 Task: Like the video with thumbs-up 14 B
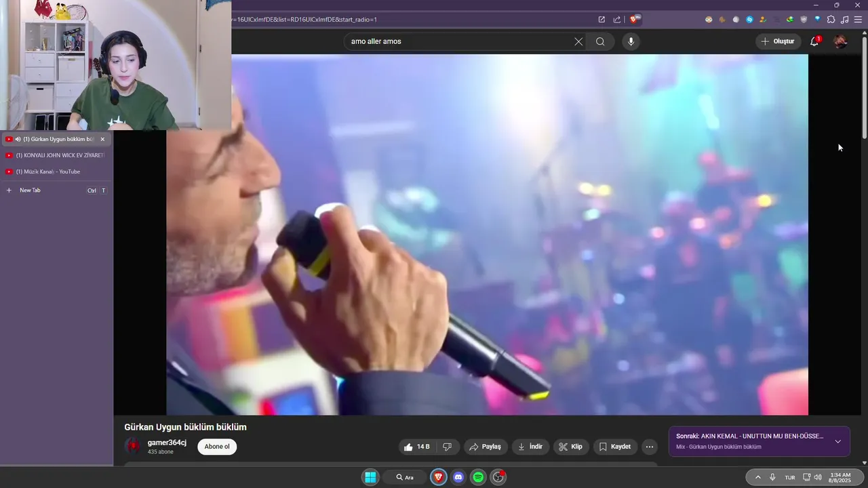[x=417, y=447]
